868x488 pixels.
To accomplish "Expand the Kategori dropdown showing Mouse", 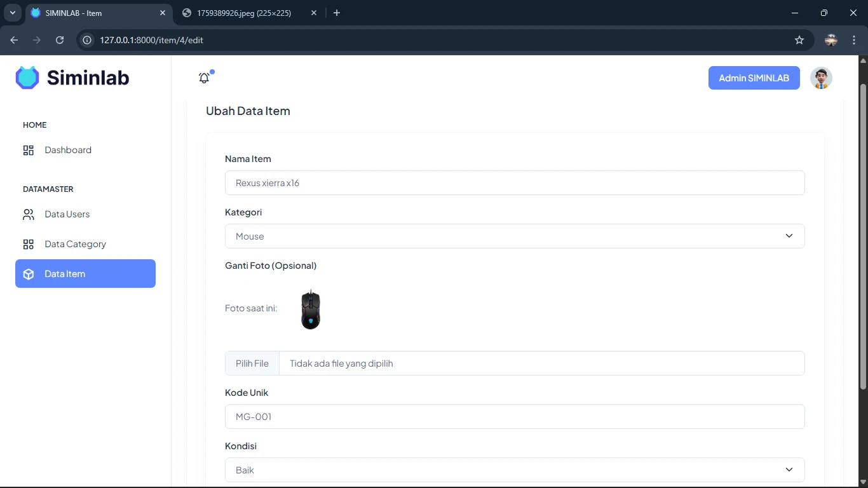I will (514, 236).
